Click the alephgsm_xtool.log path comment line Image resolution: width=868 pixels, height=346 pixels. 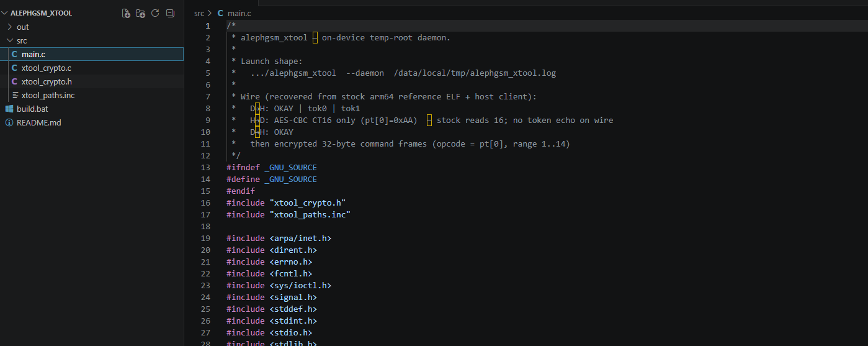coord(393,73)
